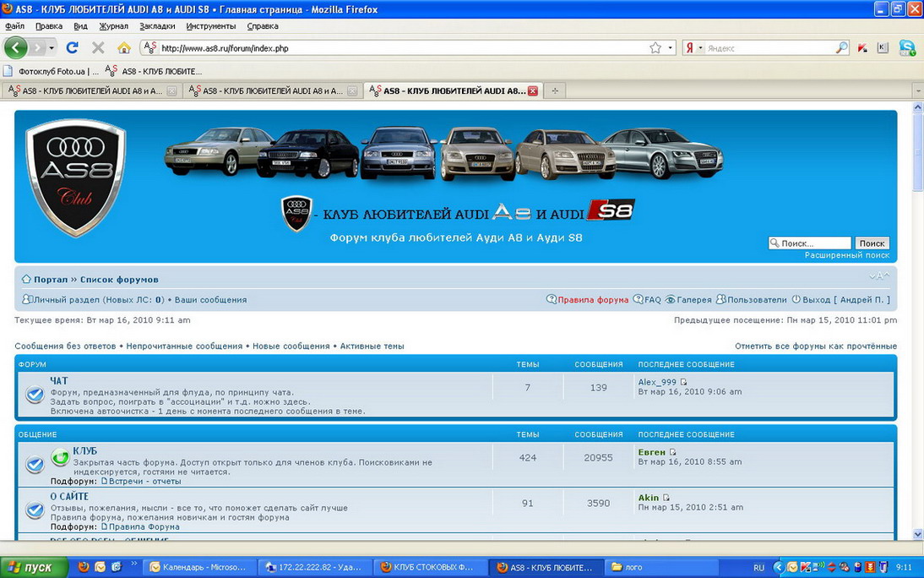Bookmark this page with the star icon
924x578 pixels.
pos(655,48)
